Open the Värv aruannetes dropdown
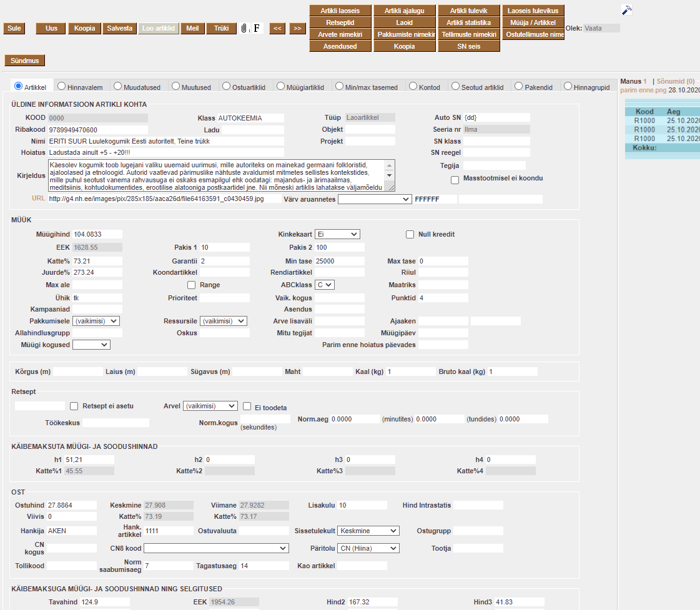Image resolution: width=700 pixels, height=610 pixels. coord(375,199)
